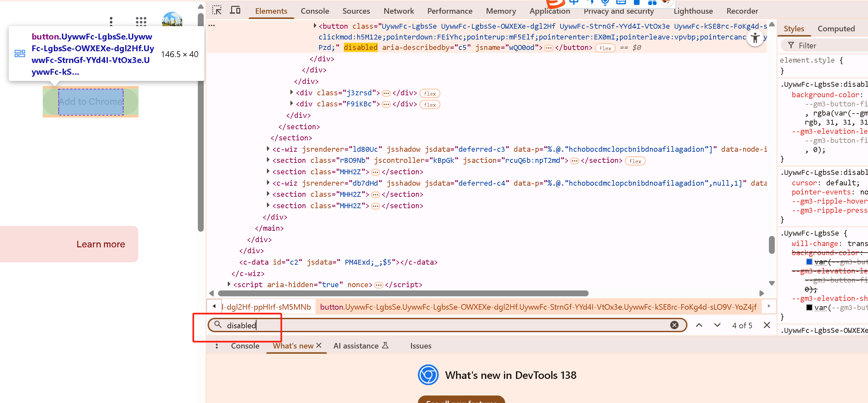The image size is (868, 403).
Task: Click the blue background-color swatch
Action: point(809,262)
